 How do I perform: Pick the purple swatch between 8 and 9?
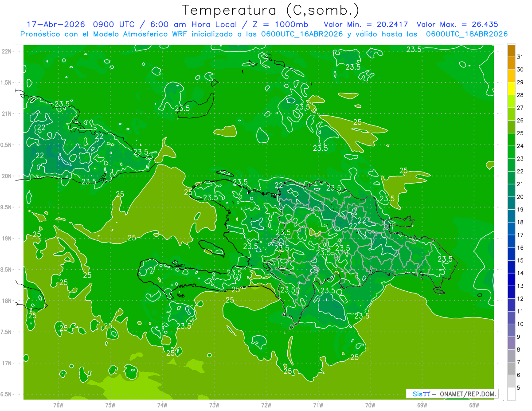click(x=511, y=343)
